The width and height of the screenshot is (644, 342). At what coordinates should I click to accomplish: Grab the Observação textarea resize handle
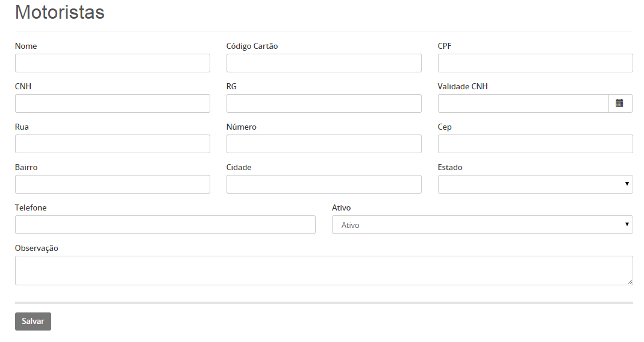coord(630,282)
